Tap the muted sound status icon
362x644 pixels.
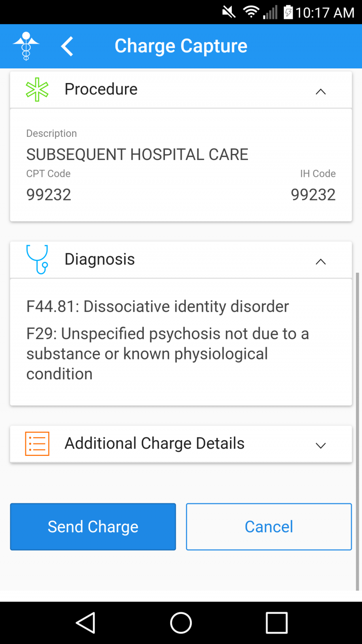point(229,12)
